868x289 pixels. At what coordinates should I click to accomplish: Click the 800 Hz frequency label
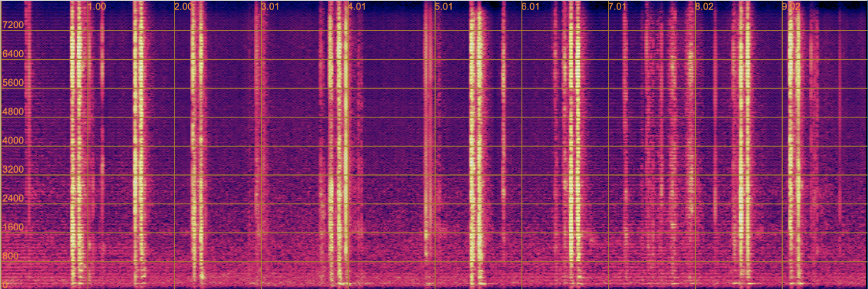click(x=11, y=256)
